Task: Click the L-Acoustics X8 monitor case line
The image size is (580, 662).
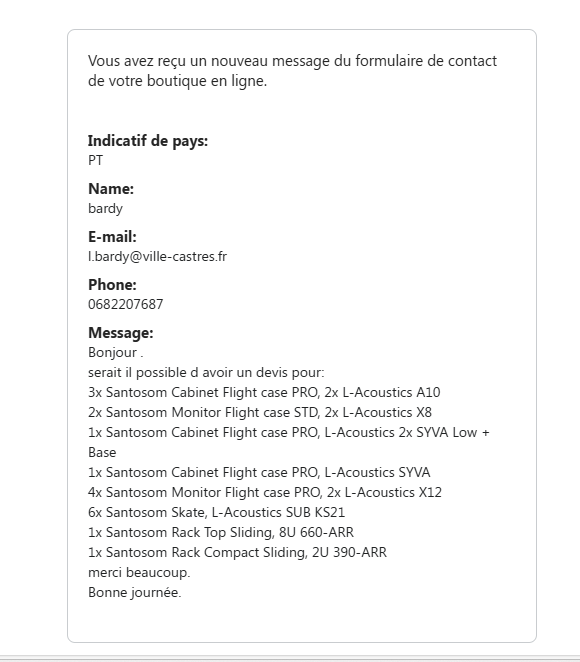Action: pos(260,412)
